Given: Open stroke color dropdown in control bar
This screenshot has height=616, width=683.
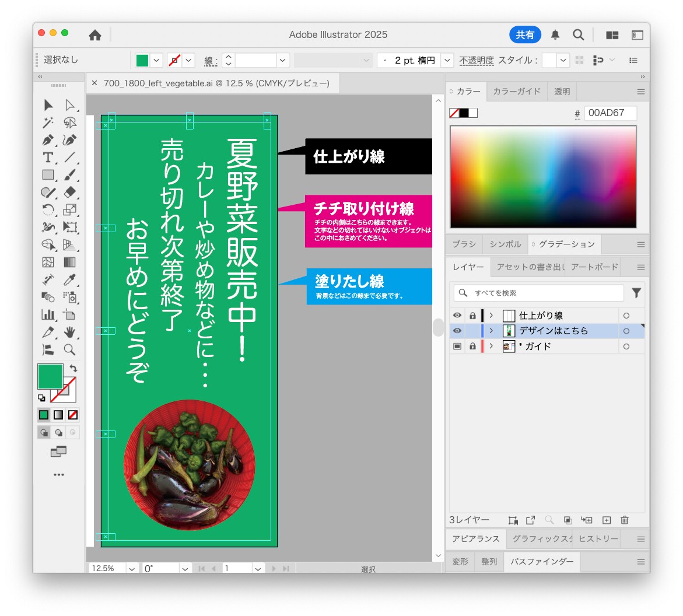Looking at the screenshot, I should click(x=188, y=60).
